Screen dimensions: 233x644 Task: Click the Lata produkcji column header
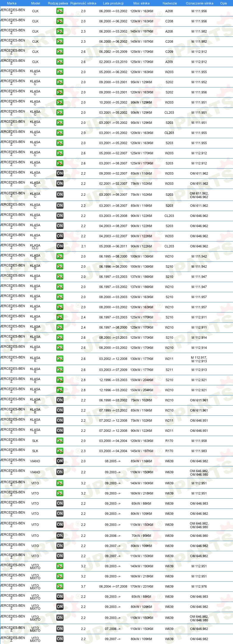click(113, 3)
